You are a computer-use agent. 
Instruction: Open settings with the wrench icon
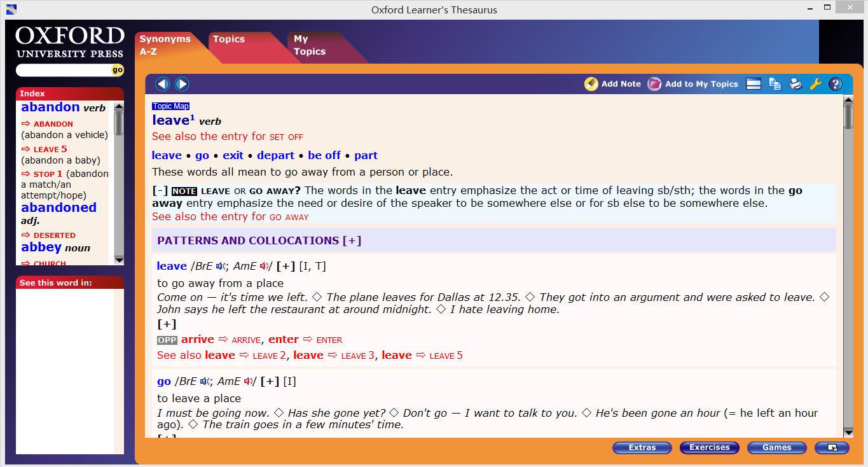(x=815, y=84)
